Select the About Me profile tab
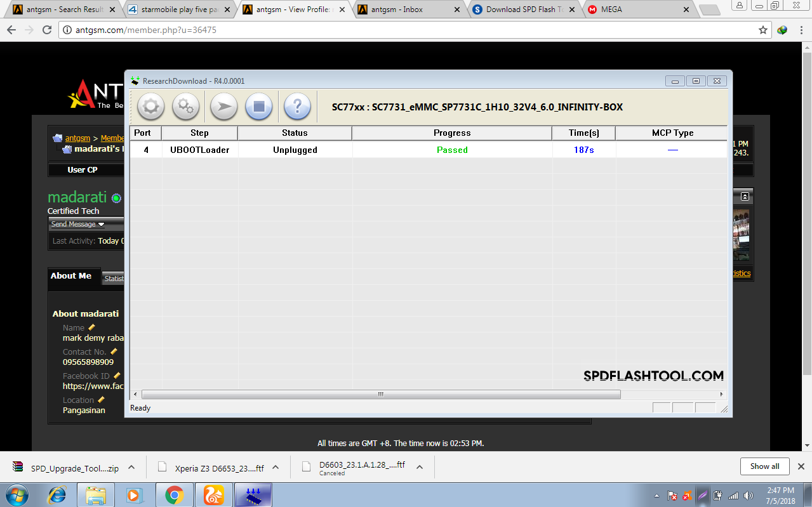812x507 pixels. (71, 276)
